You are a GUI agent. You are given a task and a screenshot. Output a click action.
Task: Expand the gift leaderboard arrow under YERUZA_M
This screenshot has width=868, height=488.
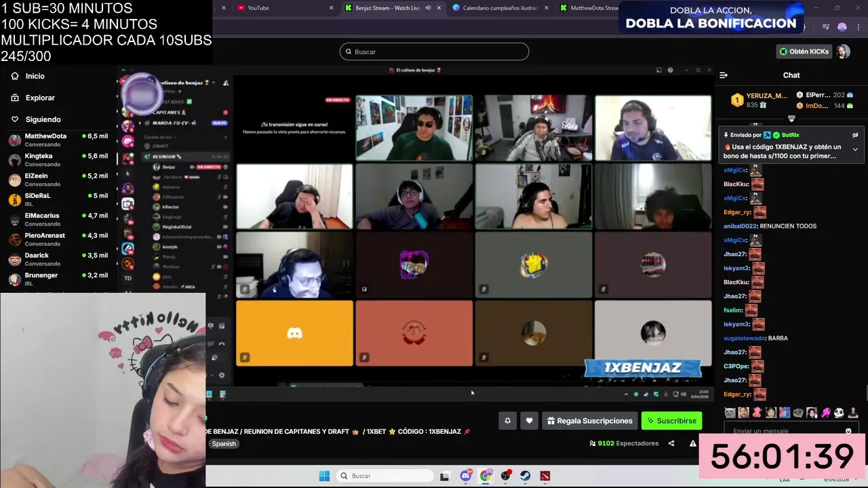(791, 119)
